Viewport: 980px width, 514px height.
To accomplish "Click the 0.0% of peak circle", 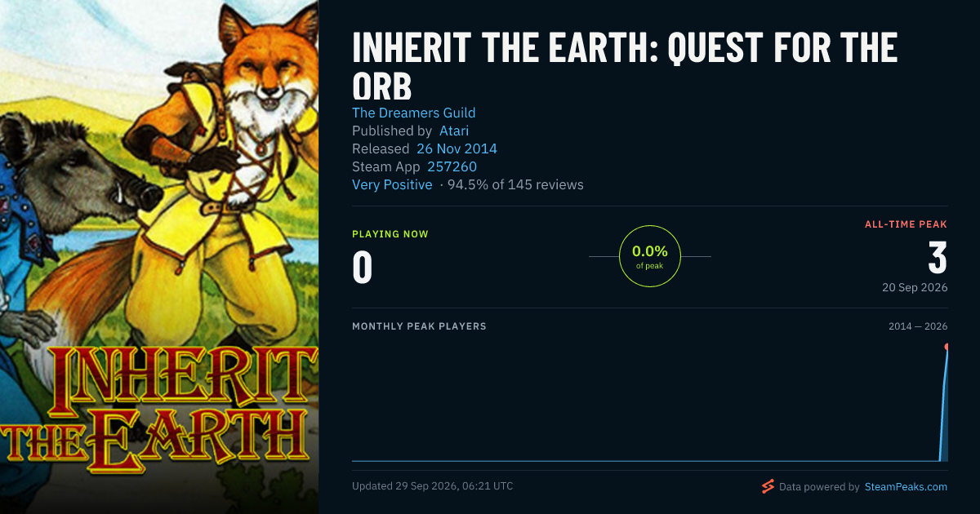I will tap(650, 256).
